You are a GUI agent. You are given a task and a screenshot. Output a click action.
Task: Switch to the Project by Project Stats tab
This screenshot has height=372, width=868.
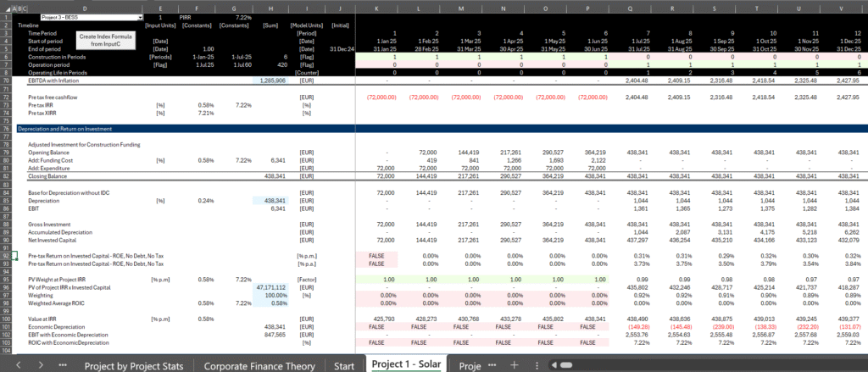pos(136,364)
